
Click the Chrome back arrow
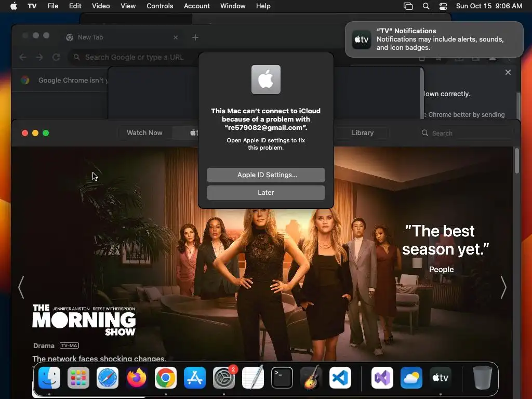pyautogui.click(x=23, y=57)
